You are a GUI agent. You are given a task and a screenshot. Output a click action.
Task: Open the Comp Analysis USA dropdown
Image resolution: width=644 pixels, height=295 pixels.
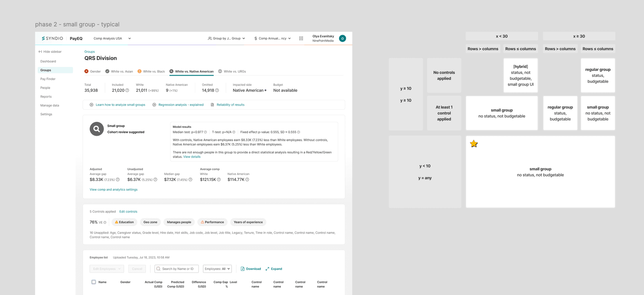point(112,38)
